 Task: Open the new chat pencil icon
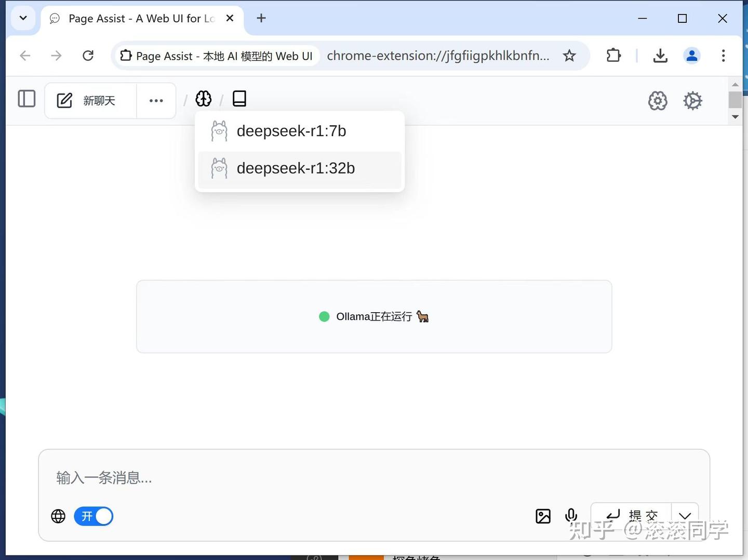(x=64, y=100)
